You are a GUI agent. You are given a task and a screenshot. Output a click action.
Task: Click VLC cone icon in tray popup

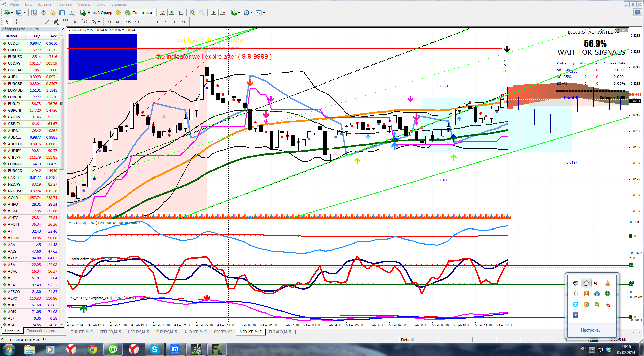coord(607,283)
